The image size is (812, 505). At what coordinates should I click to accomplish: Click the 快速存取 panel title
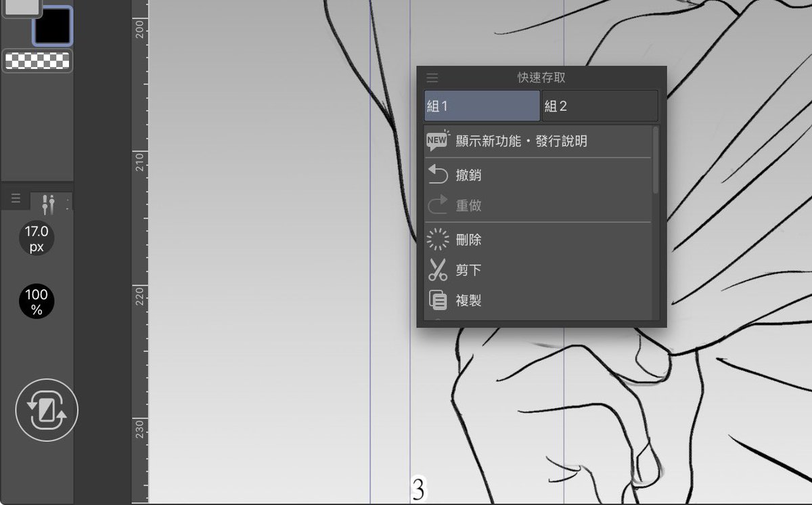coord(541,78)
